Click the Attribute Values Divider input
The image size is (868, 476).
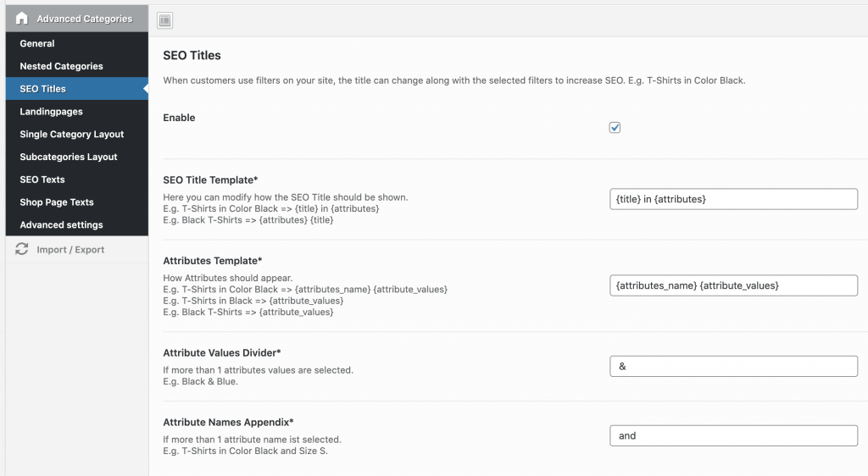tap(733, 367)
